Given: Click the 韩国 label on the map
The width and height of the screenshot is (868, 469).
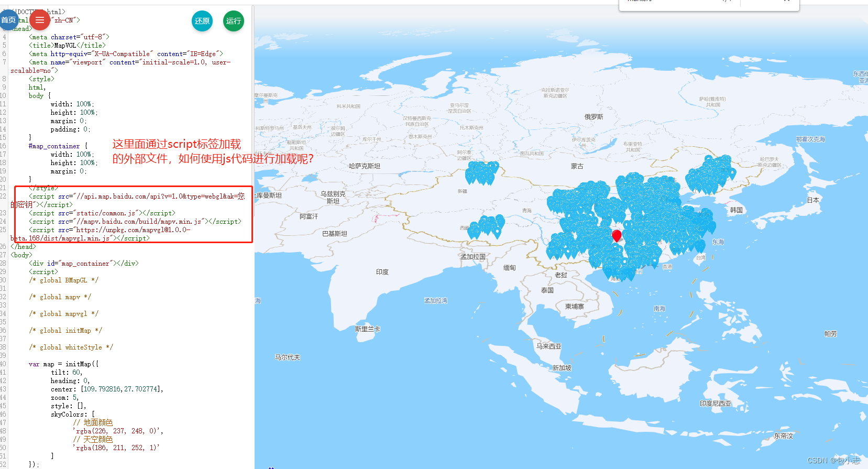Looking at the screenshot, I should pos(737,210).
